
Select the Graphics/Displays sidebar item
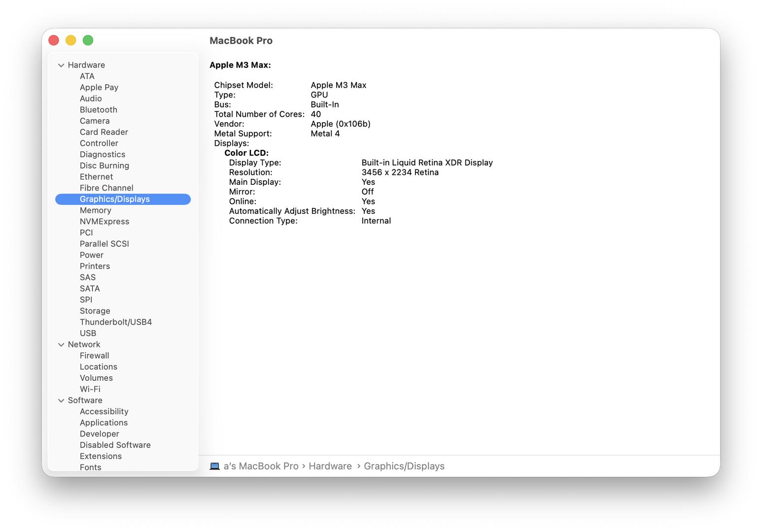[114, 199]
